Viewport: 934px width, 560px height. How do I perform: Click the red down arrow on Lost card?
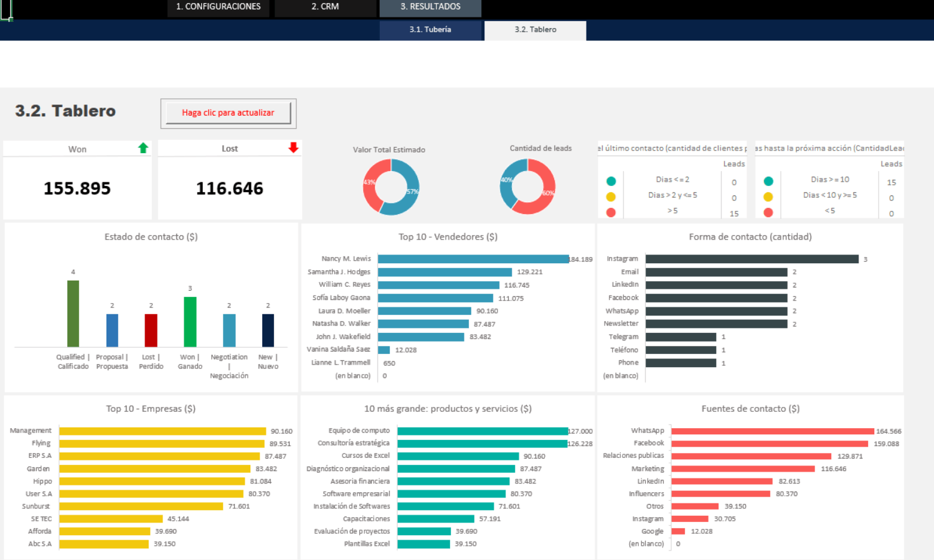[x=293, y=147]
